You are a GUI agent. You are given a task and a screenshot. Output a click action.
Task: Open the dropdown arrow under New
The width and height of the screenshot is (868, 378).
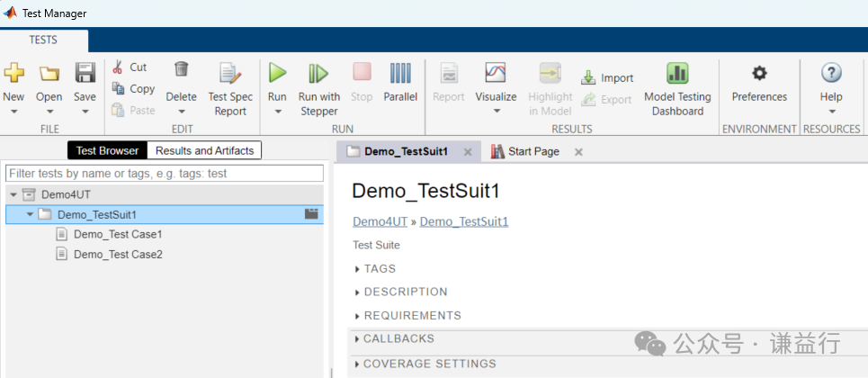pyautogui.click(x=13, y=112)
